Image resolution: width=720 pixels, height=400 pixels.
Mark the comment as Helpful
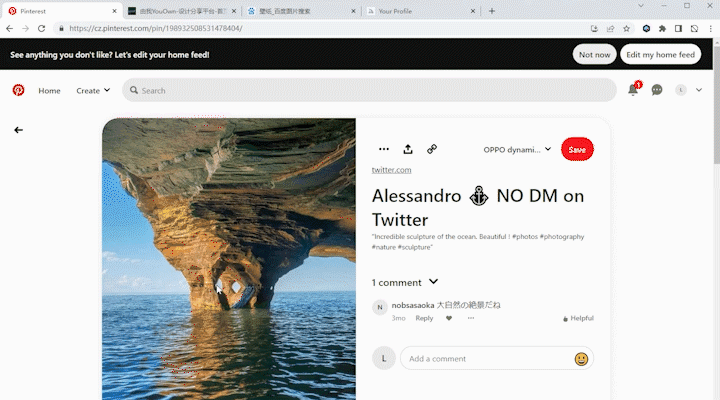pyautogui.click(x=578, y=318)
